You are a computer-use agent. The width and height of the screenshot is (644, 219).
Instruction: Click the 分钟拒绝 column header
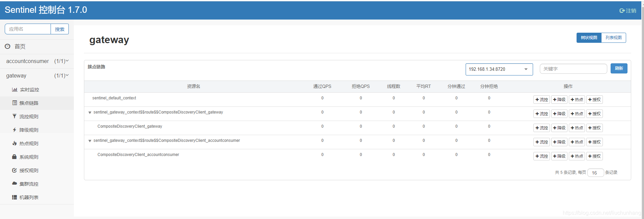pyautogui.click(x=489, y=87)
